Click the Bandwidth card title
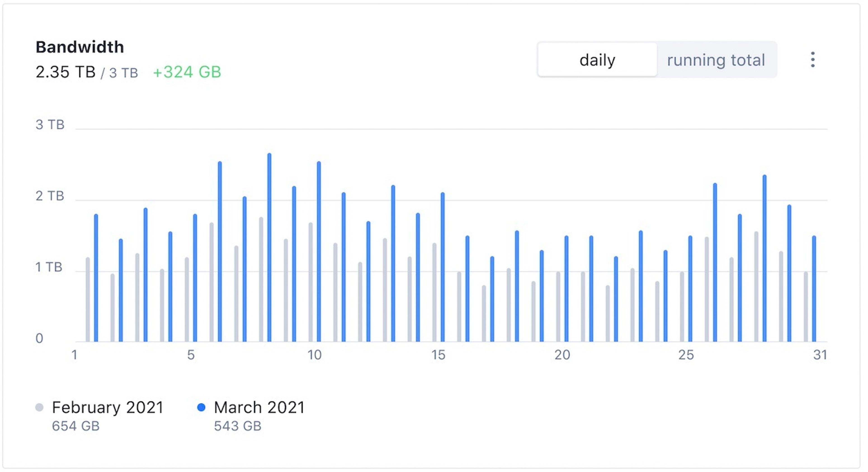 (80, 47)
